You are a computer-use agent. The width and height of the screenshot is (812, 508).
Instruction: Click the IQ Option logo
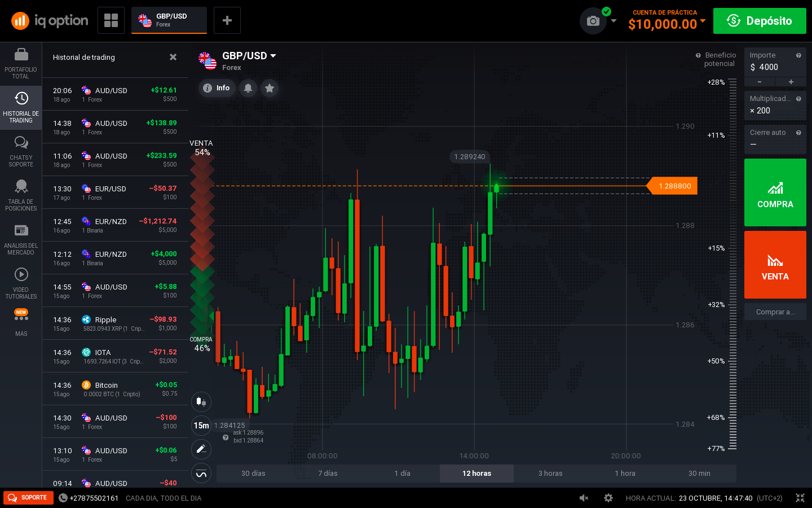[50, 21]
